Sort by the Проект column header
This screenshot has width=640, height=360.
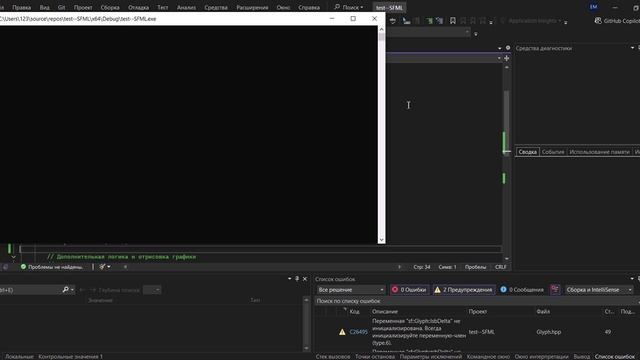478,311
